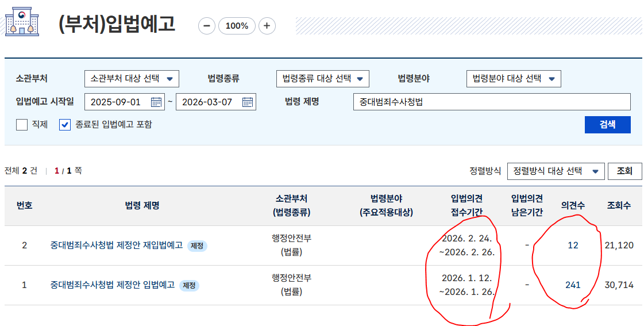
Task: Uncheck 종료된 입법예고 포함 checkbox
Action: click(65, 125)
